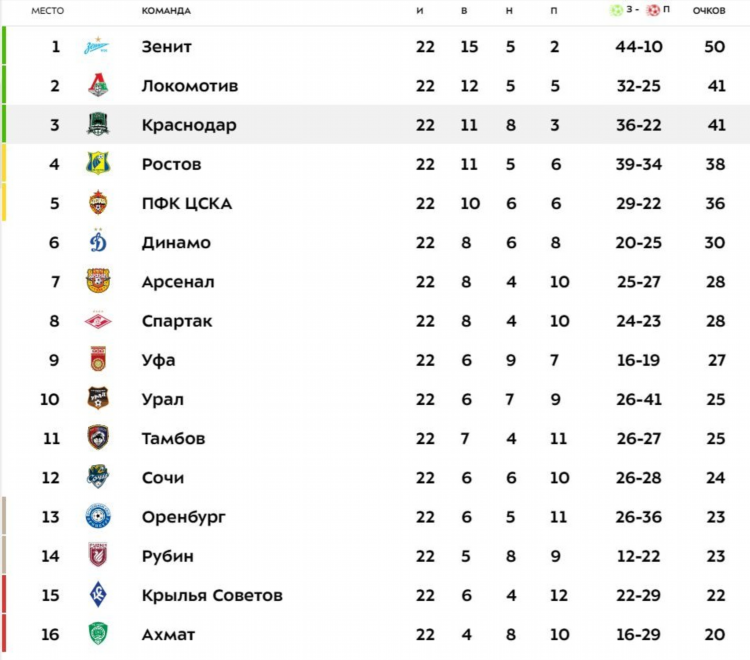Click the PFK CSKA crest icon
Image resolution: width=750 pixels, height=660 pixels.
[x=98, y=202]
